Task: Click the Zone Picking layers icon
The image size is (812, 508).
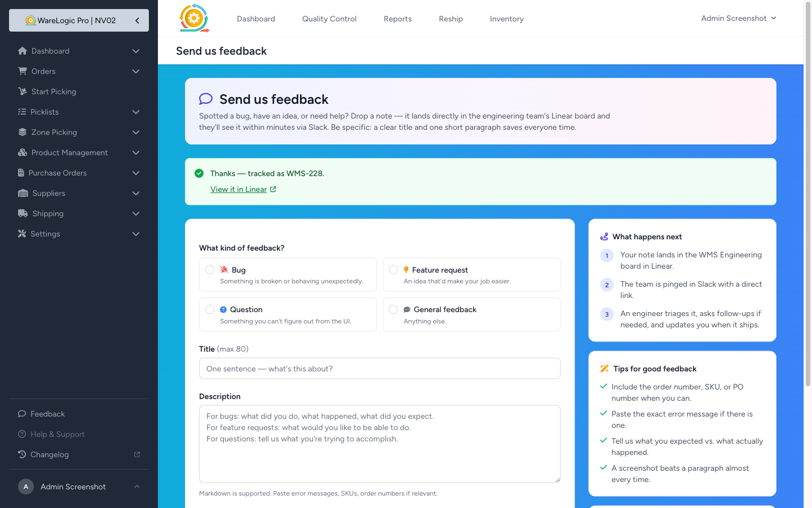Action: pos(23,132)
